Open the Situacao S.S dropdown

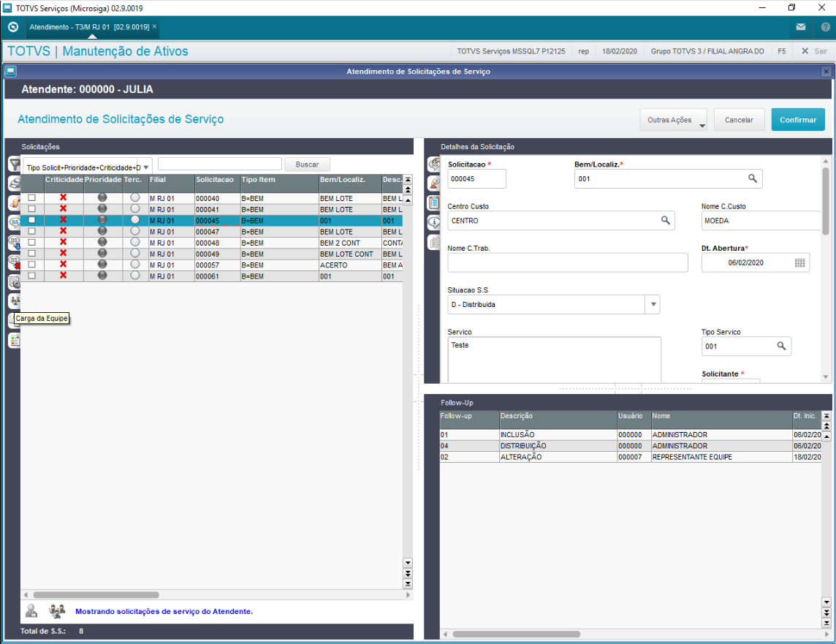[653, 304]
